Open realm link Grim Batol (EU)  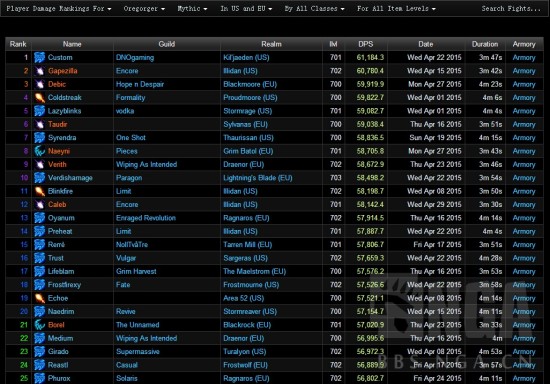tap(248, 151)
